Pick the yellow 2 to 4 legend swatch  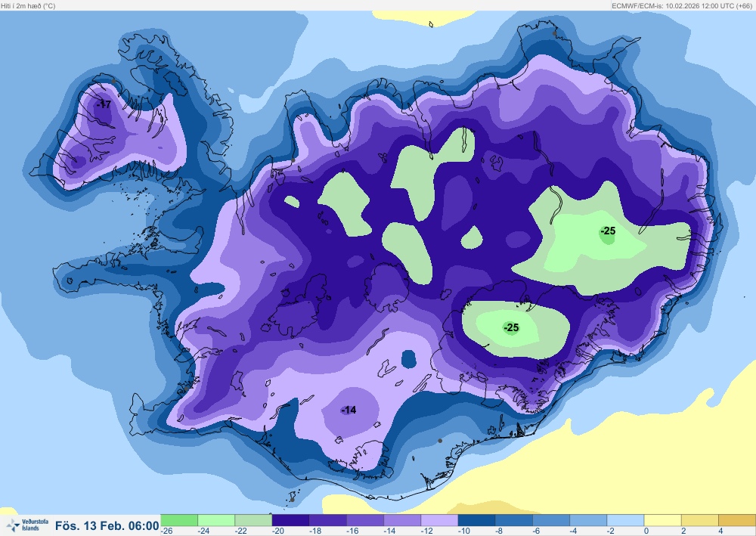pos(699,520)
